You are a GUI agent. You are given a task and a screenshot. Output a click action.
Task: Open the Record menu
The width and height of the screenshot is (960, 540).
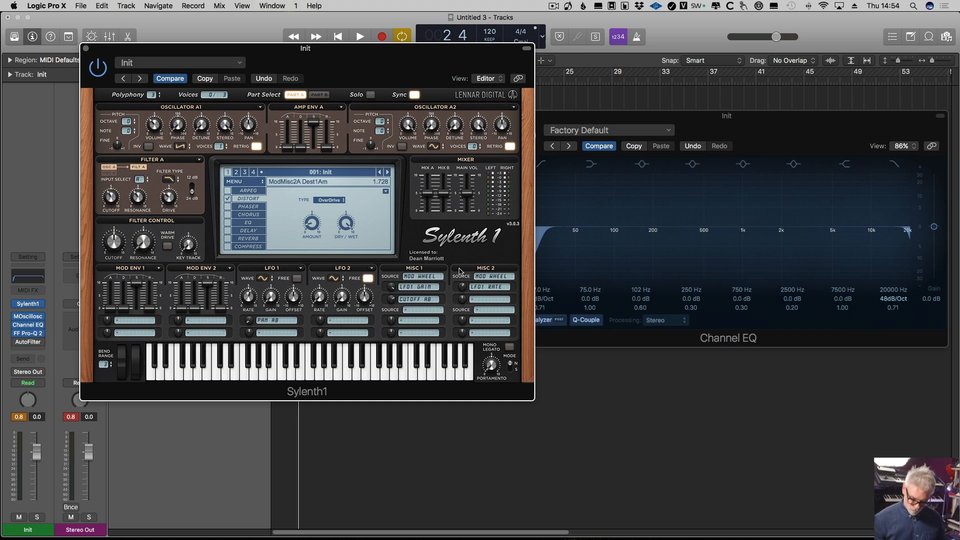tap(192, 6)
